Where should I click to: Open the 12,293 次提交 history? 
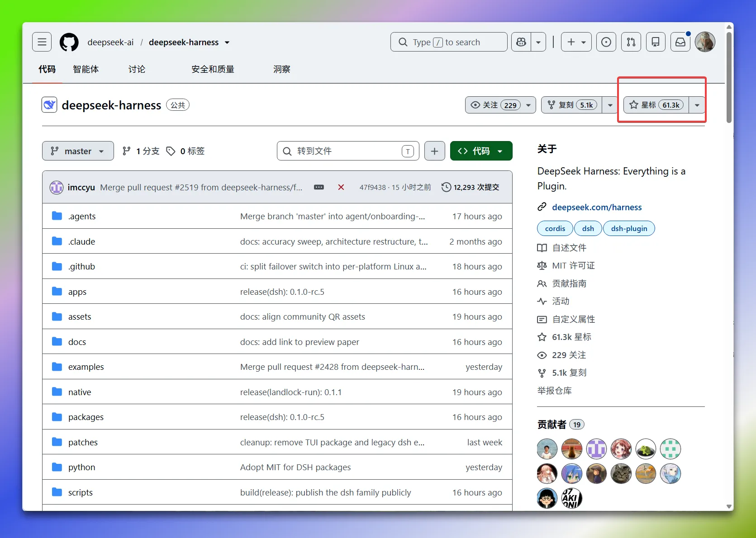point(471,187)
